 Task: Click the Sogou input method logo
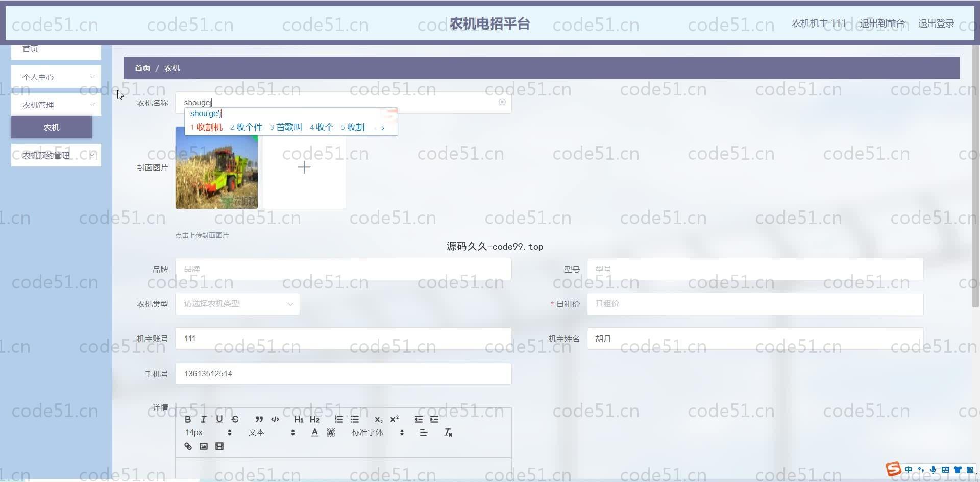tap(893, 469)
